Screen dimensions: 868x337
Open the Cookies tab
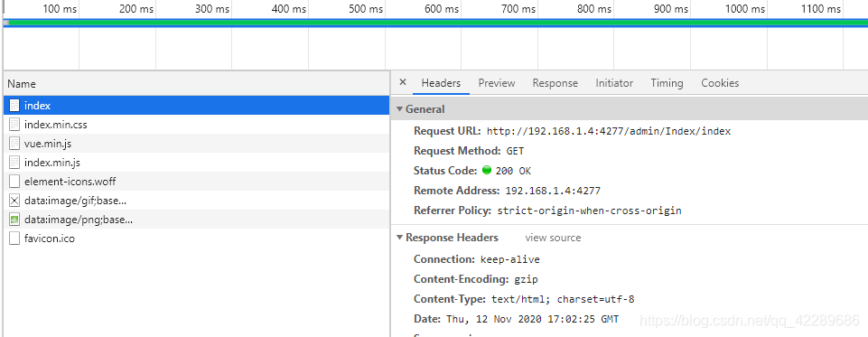pyautogui.click(x=720, y=83)
